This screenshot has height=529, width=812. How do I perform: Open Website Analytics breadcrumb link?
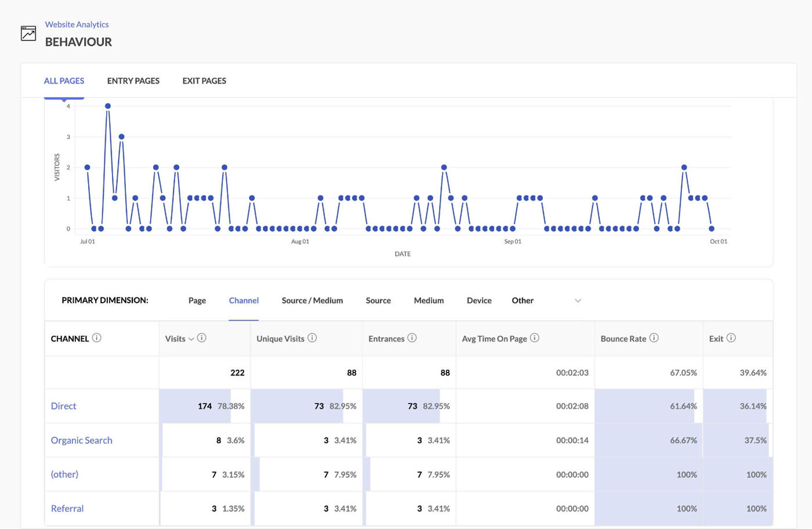[x=77, y=24]
